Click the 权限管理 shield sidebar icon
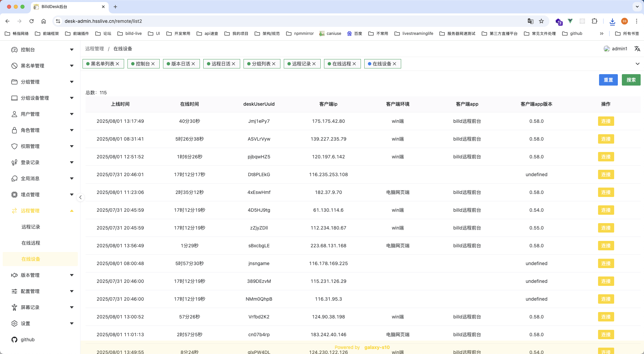 tap(14, 146)
